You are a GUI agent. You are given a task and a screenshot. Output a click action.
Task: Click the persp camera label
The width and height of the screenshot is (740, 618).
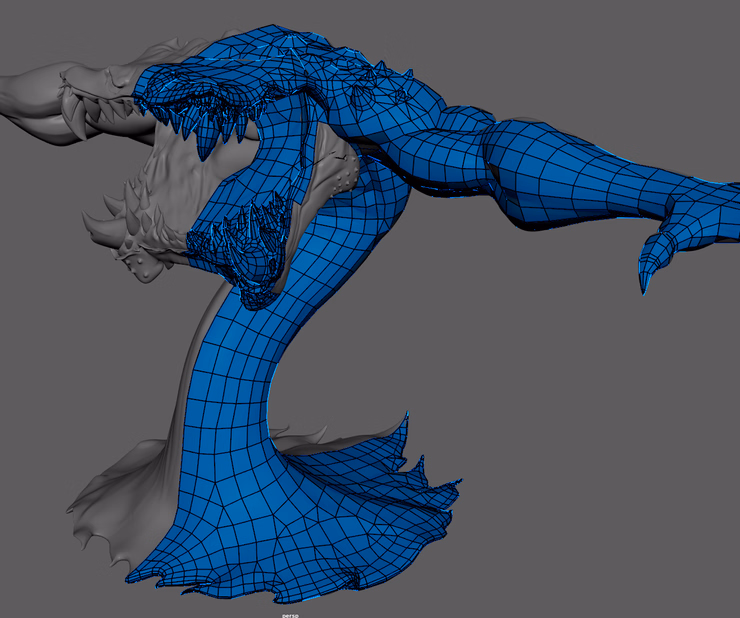[x=291, y=614]
